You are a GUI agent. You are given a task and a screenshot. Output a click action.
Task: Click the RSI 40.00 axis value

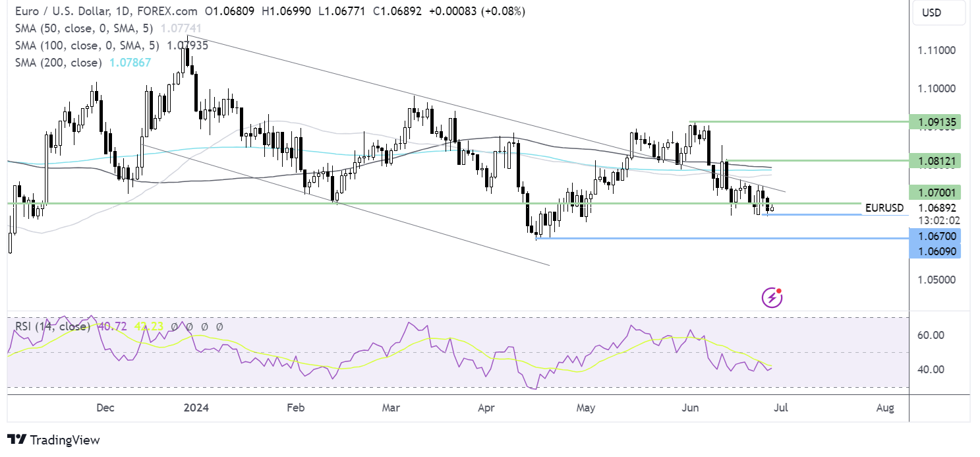[931, 369]
